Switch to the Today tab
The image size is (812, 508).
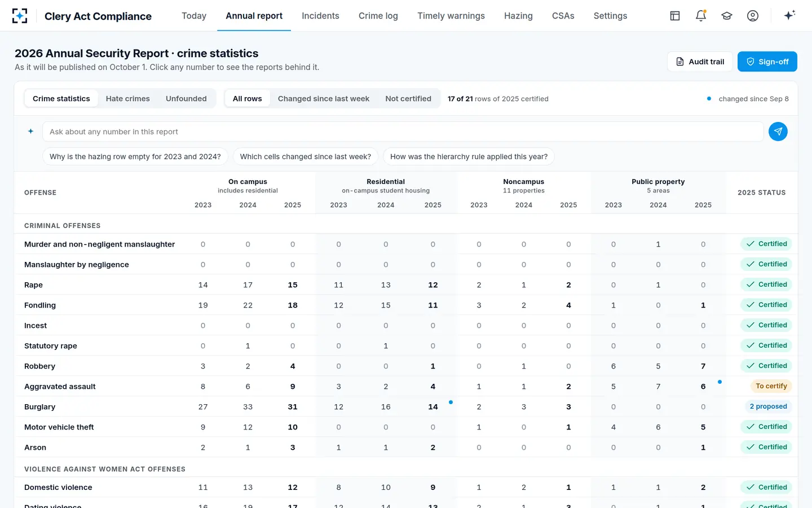point(194,16)
